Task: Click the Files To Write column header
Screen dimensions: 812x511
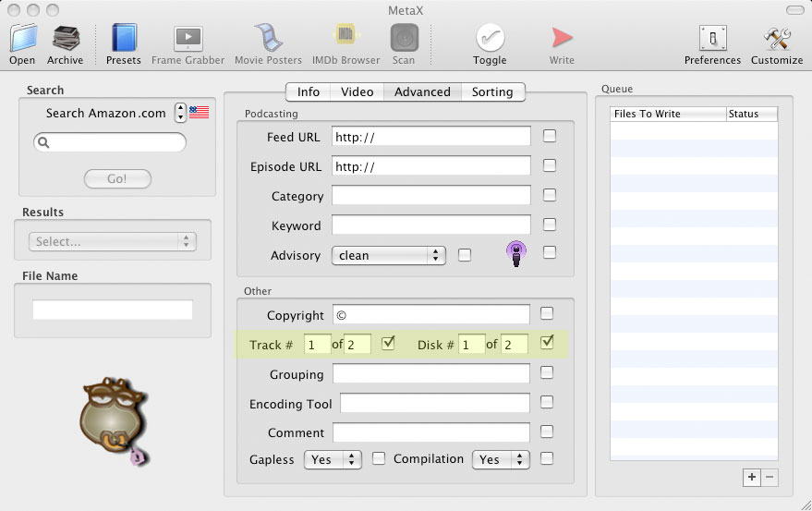Action: coord(668,114)
